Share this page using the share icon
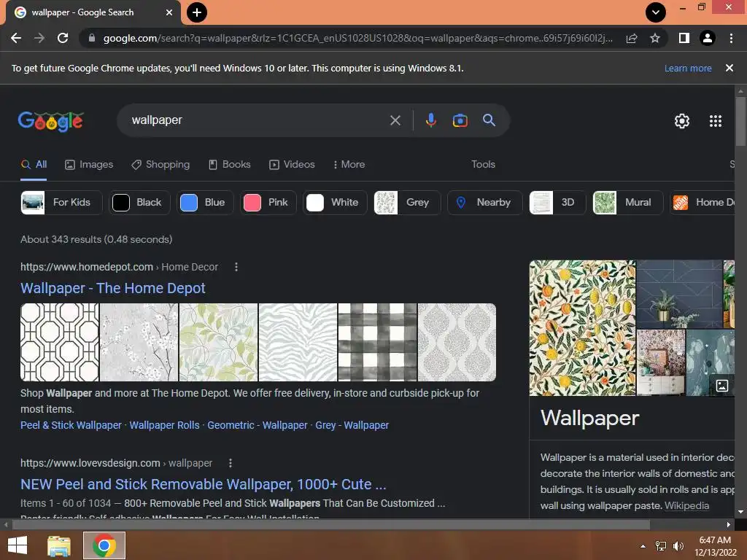 [x=632, y=38]
